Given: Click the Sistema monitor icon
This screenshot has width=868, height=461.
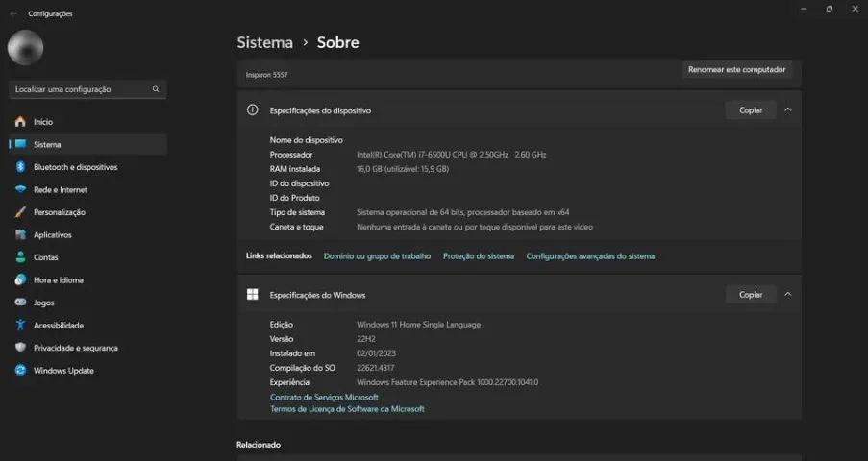Looking at the screenshot, I should 20,144.
